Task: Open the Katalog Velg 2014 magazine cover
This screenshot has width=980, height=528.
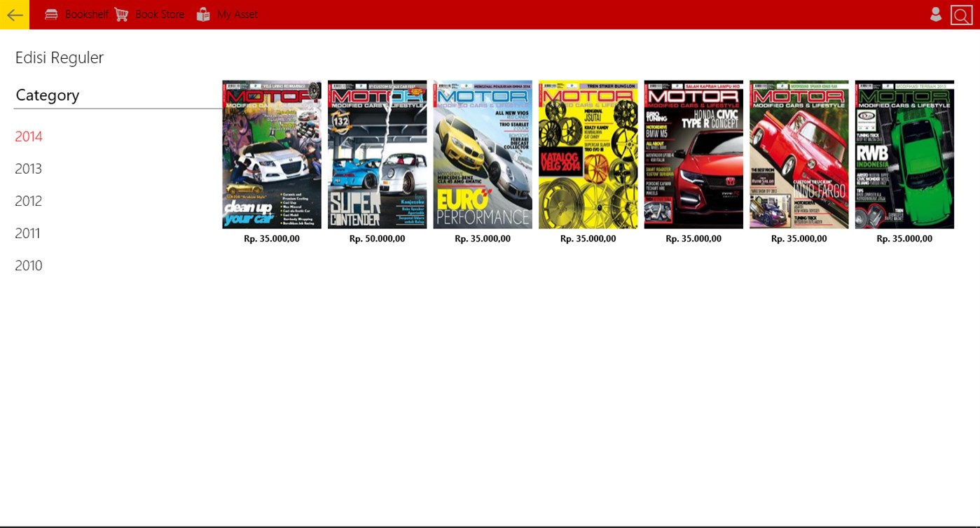Action: (588, 154)
